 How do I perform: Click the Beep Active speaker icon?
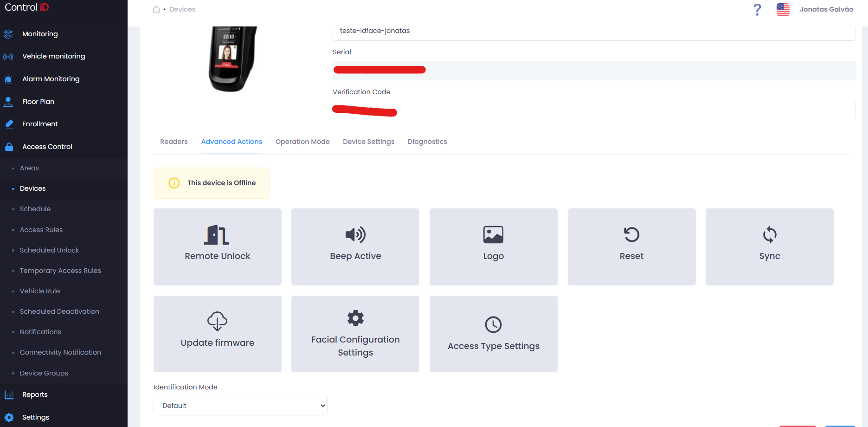[355, 235]
